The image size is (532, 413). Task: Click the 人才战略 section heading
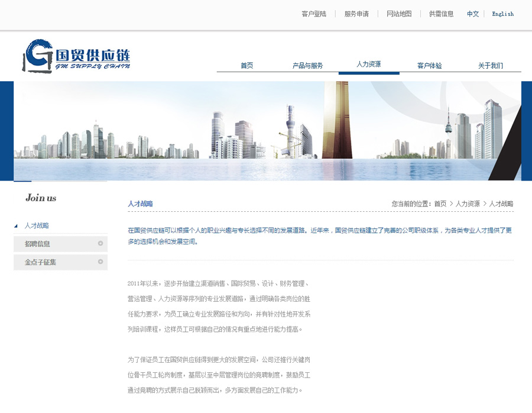click(x=141, y=204)
